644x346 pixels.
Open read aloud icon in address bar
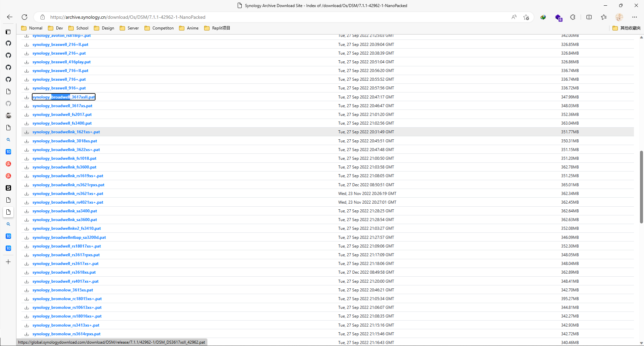[514, 17]
